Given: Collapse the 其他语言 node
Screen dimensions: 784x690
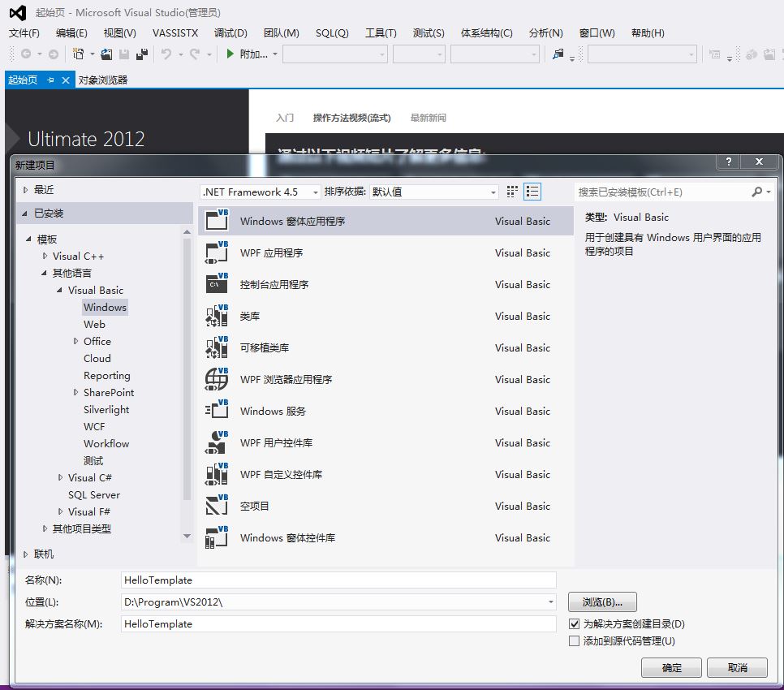Looking at the screenshot, I should click(44, 273).
